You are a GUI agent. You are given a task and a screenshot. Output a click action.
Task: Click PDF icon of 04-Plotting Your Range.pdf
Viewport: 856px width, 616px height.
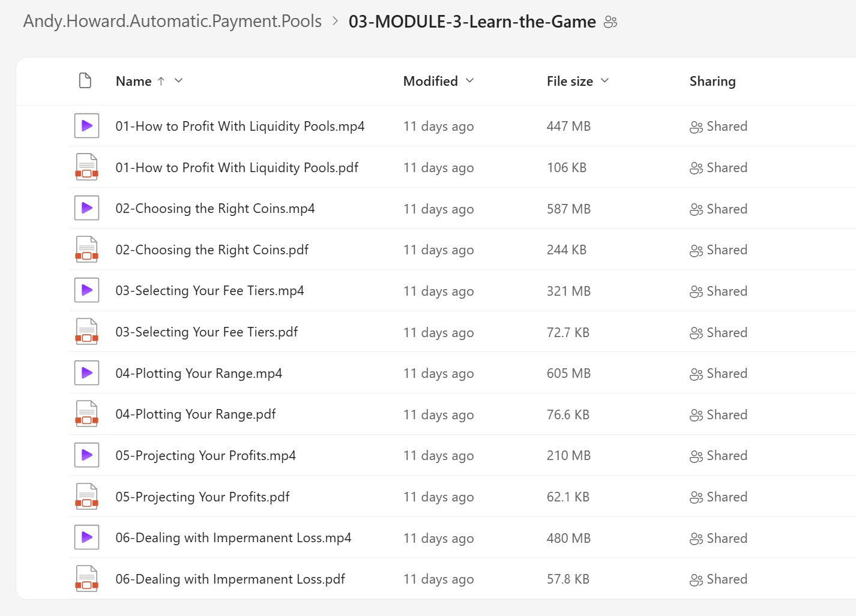86,414
